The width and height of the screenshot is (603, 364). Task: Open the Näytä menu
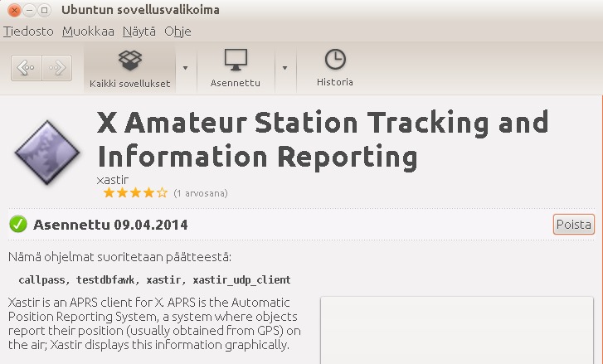(139, 32)
